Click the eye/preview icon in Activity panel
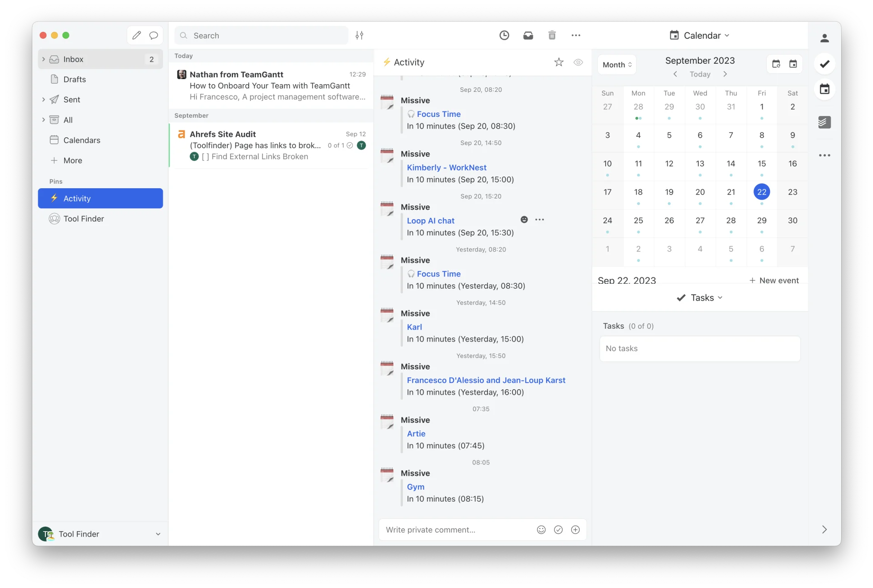 [x=578, y=62]
